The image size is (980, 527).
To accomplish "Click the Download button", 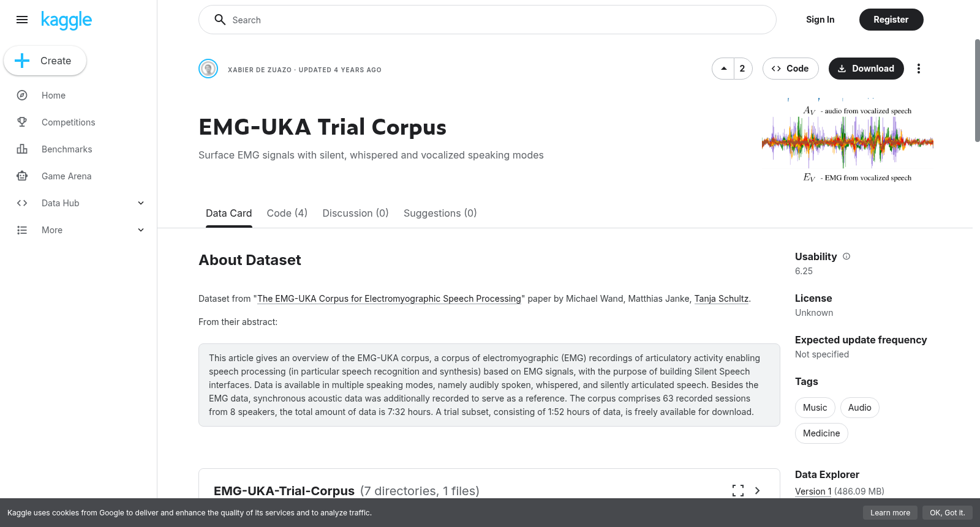I will [x=866, y=69].
